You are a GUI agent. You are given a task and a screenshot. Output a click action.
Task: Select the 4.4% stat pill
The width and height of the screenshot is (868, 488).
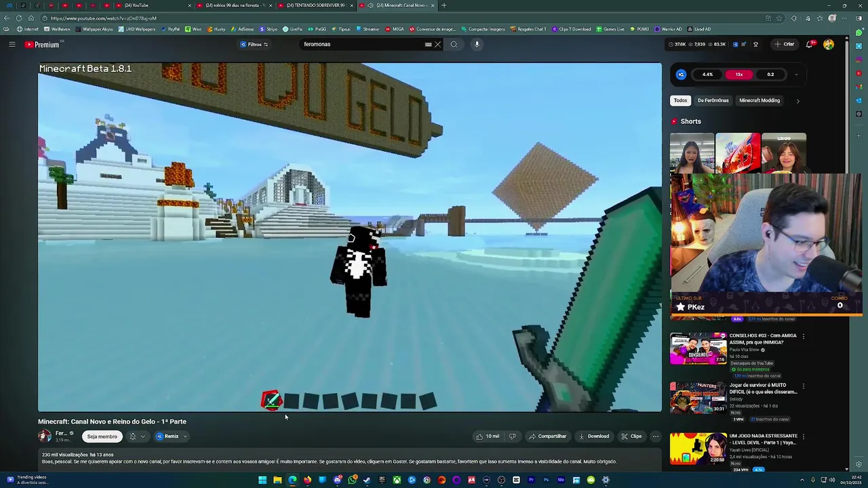(x=707, y=75)
